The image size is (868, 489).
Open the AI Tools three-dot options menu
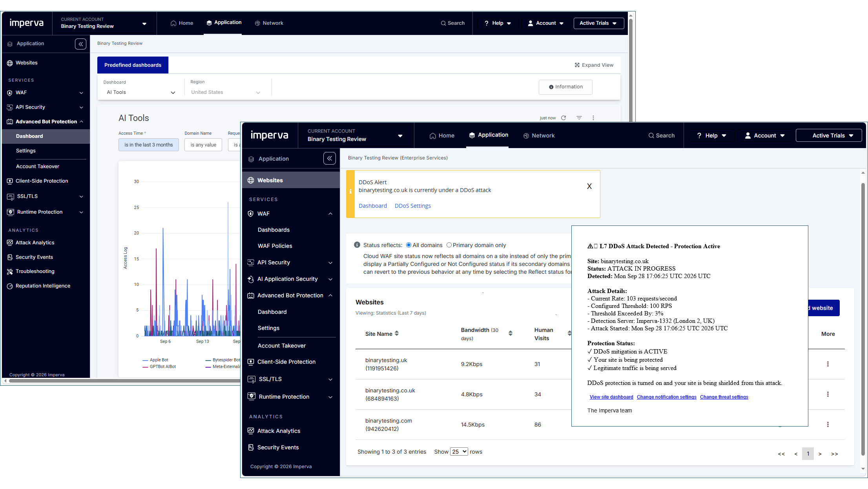click(x=593, y=118)
